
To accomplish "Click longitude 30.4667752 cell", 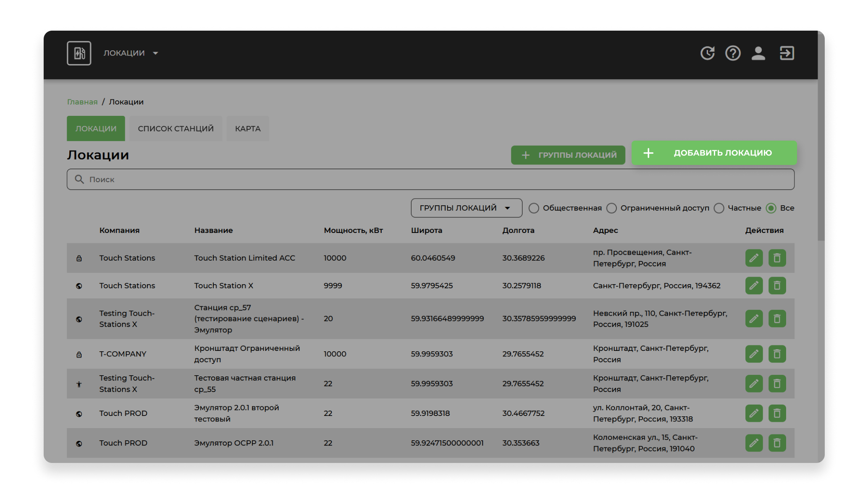I will (x=523, y=413).
